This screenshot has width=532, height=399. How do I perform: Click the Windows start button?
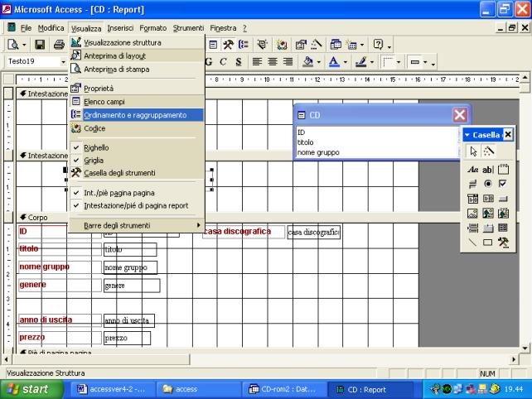click(31, 389)
